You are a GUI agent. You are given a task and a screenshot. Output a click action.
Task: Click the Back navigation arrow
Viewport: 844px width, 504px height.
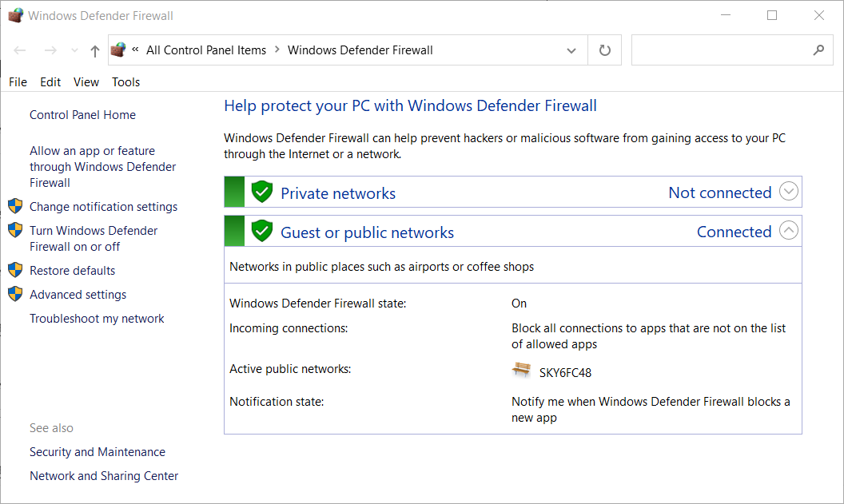tap(20, 50)
